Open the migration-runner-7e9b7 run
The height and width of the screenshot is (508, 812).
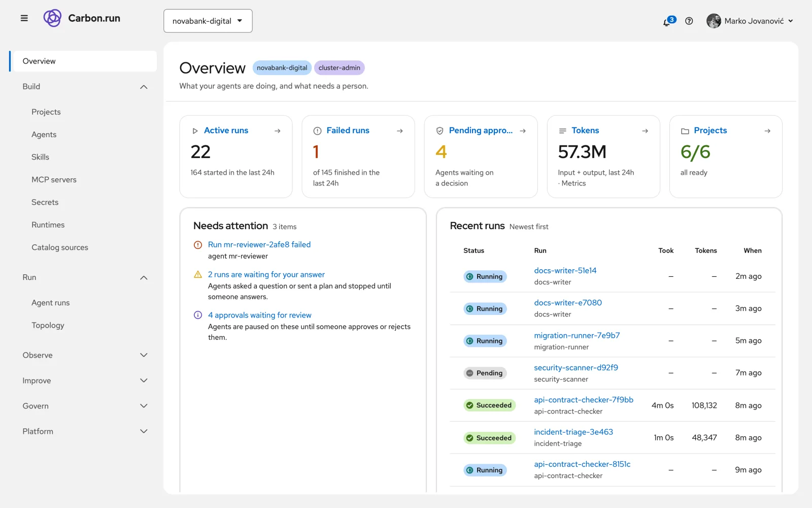pos(577,335)
